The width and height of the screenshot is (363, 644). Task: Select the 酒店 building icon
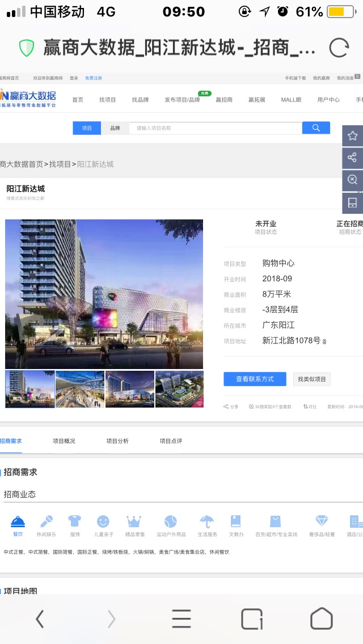point(356,521)
